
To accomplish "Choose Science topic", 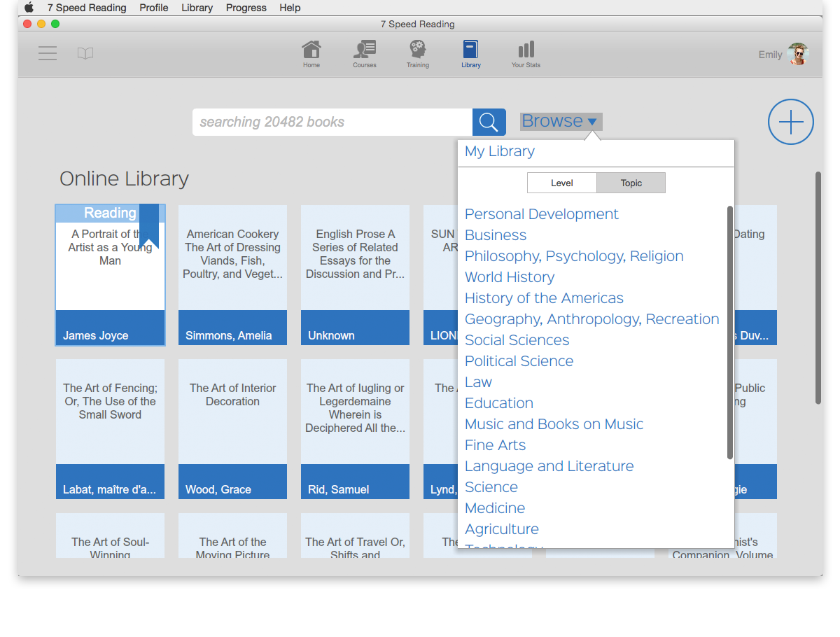I will point(491,487).
